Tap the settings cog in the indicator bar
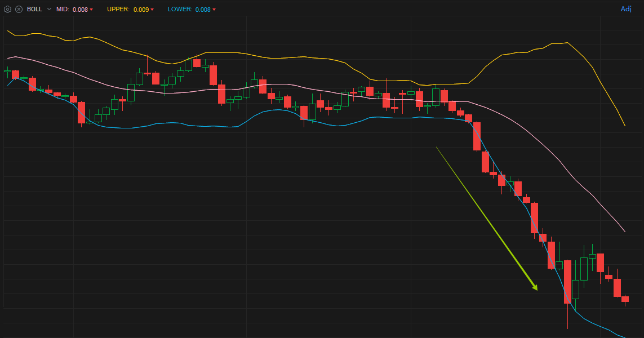 tap(7, 9)
